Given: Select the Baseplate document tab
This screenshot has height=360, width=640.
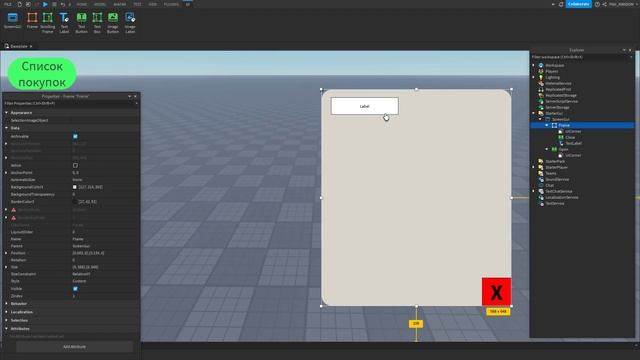Looking at the screenshot, I should coord(19,46).
